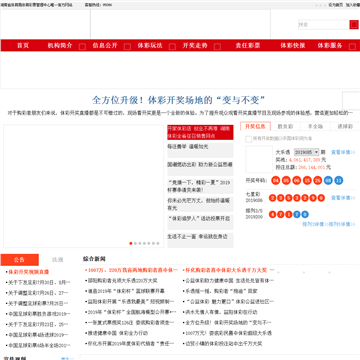Select the last carousel dot
The width and height of the screenshot is (360, 360).
tap(158, 243)
